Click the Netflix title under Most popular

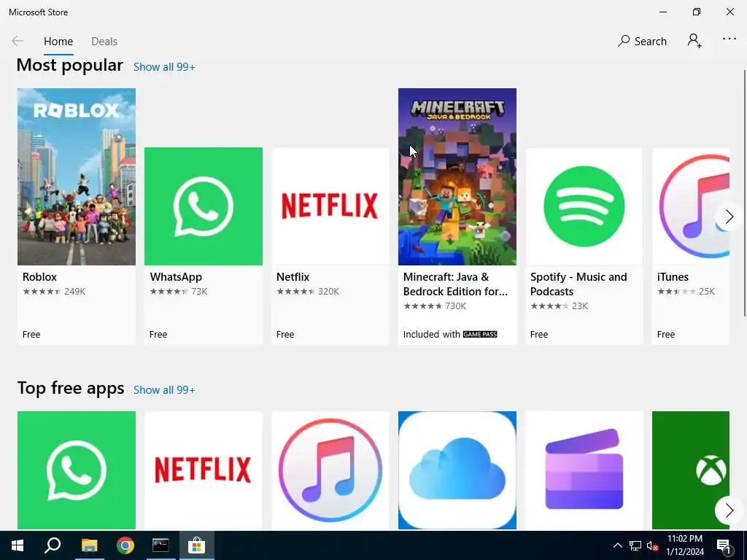click(293, 277)
